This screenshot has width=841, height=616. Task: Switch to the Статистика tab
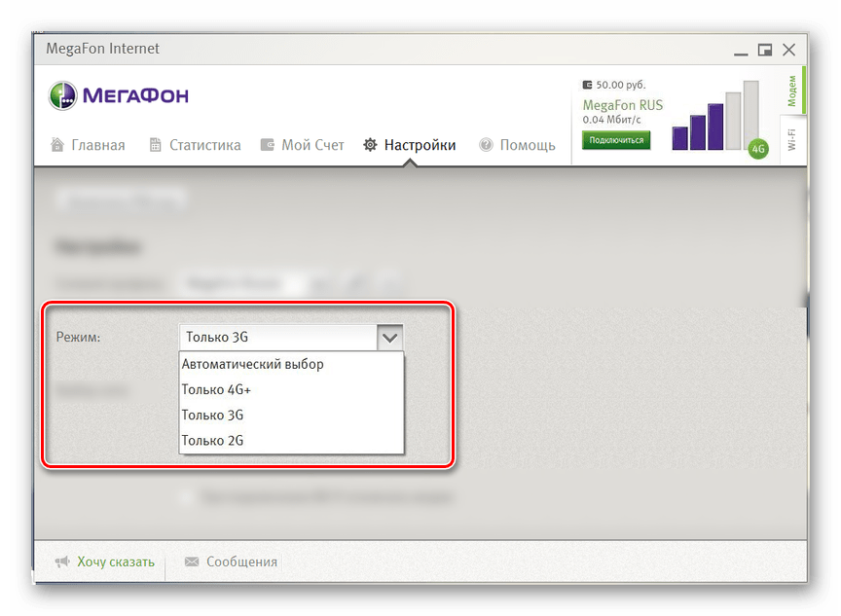click(195, 145)
